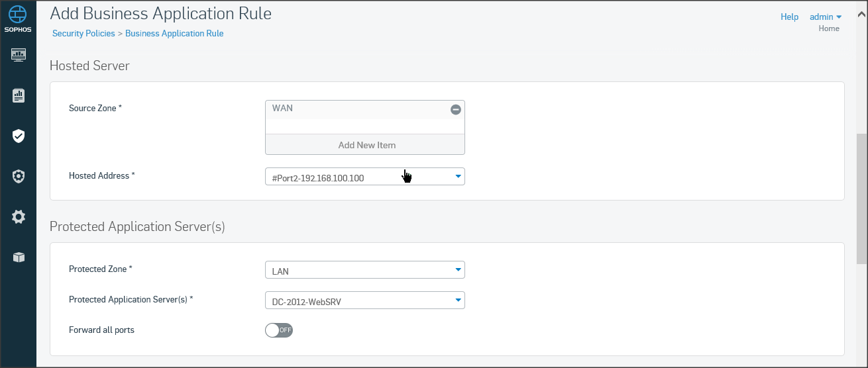Image resolution: width=868 pixels, height=368 pixels.
Task: Click Business Application Rule breadcrumb link
Action: [174, 34]
